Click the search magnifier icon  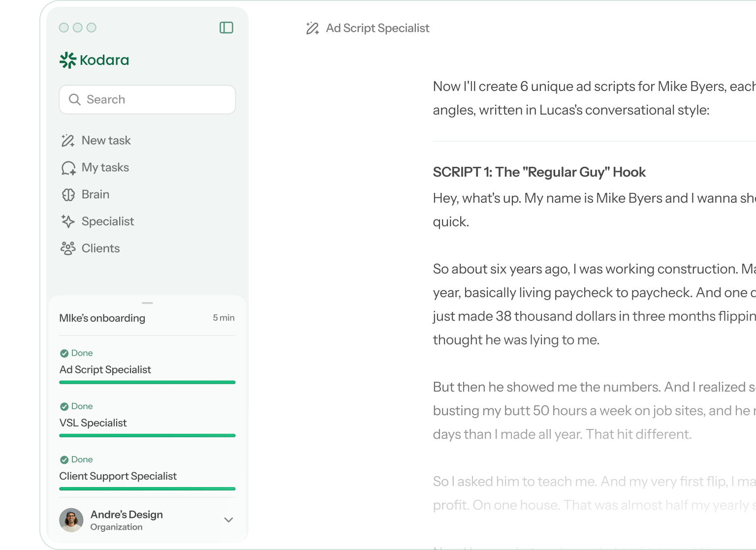[x=75, y=99]
